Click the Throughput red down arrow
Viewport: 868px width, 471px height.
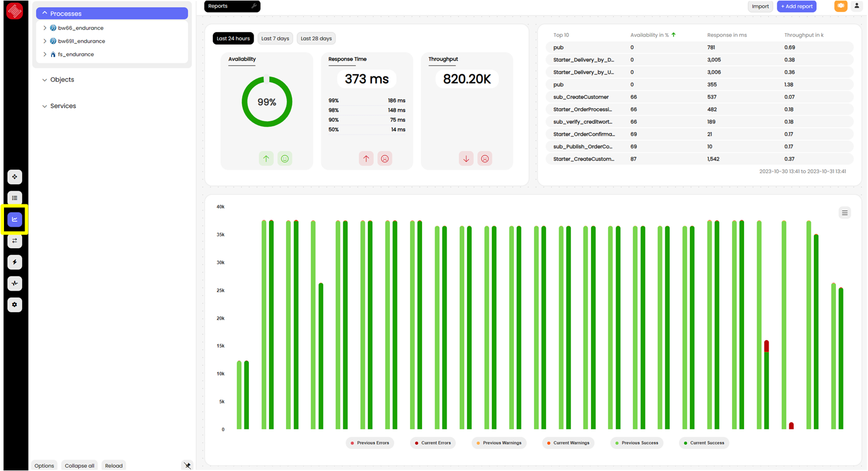pos(466,159)
